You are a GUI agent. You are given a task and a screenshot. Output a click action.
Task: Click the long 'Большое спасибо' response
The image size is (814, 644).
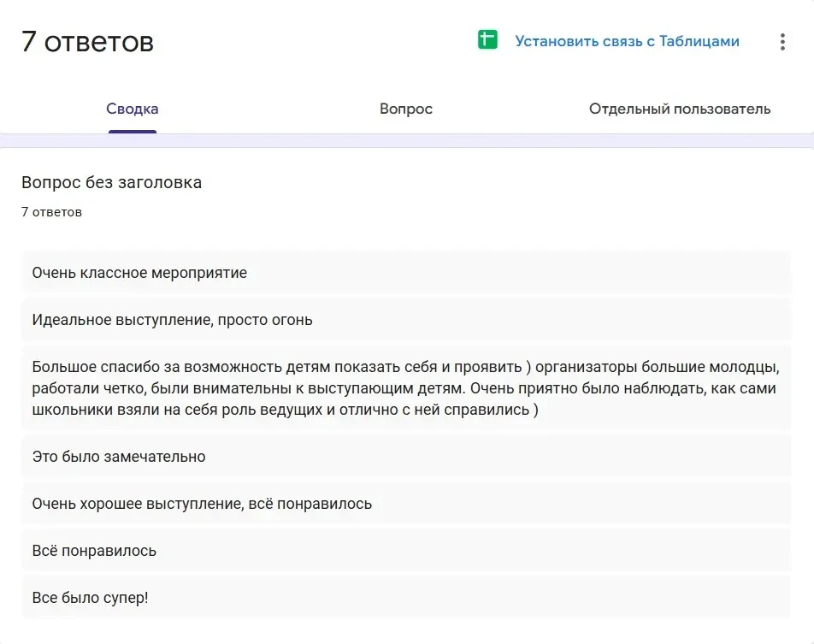406,388
